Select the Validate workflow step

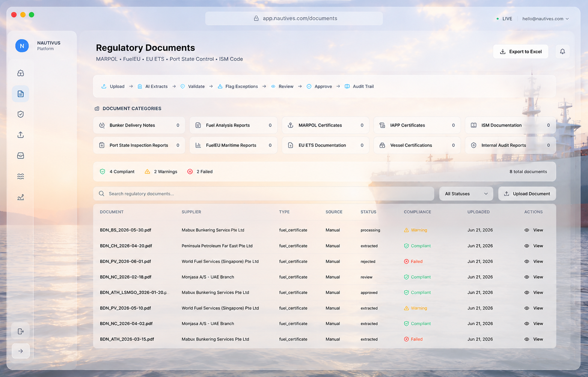point(193,86)
